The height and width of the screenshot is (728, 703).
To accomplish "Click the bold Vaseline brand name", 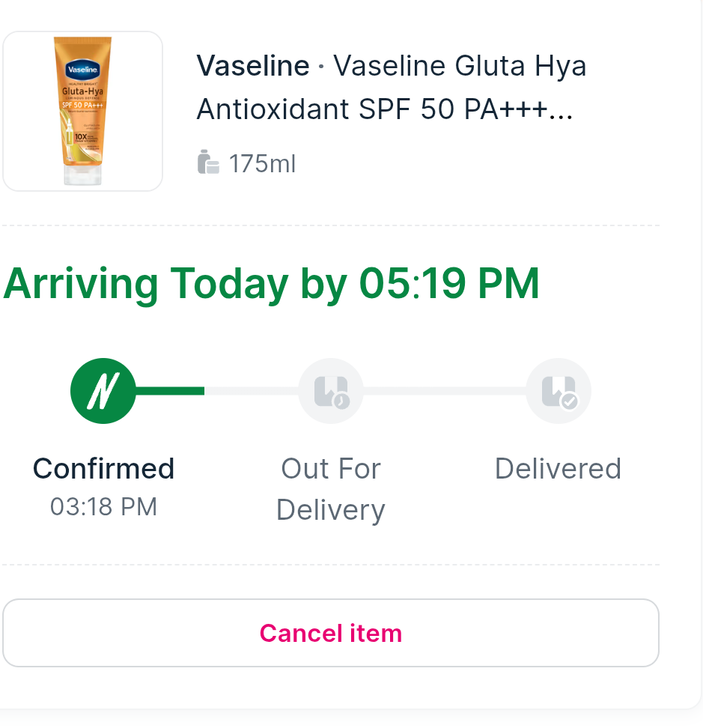I will 252,66.
